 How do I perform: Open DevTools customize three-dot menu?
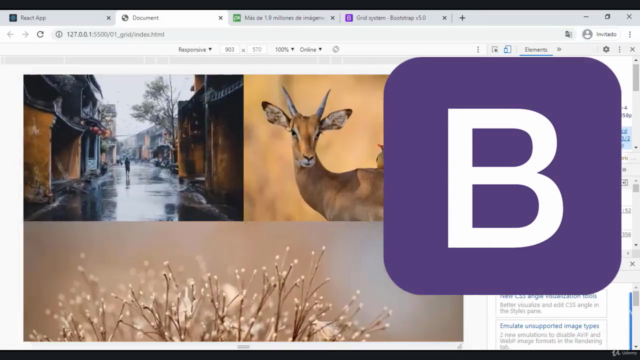click(x=620, y=49)
